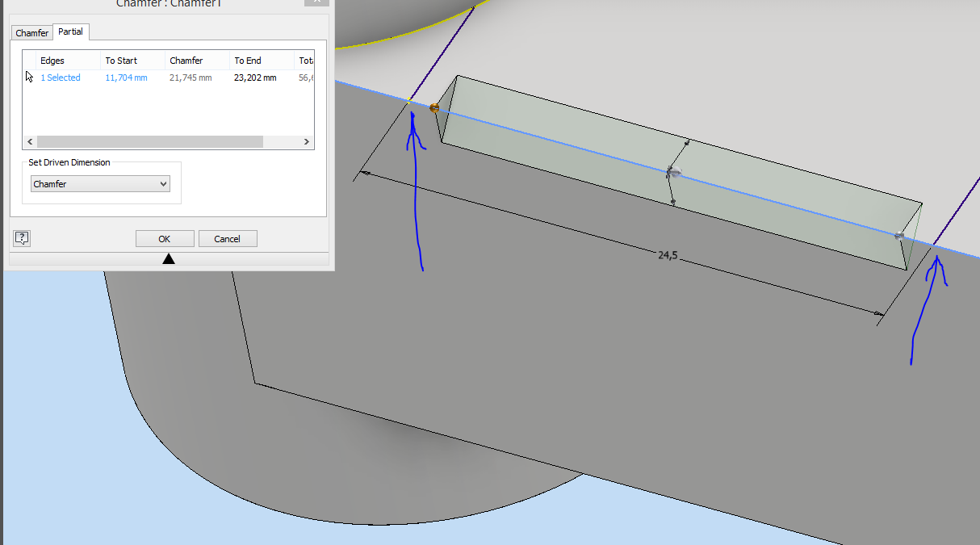980x545 pixels.
Task: Edit the To Start value 11,704 mm
Action: (x=126, y=77)
